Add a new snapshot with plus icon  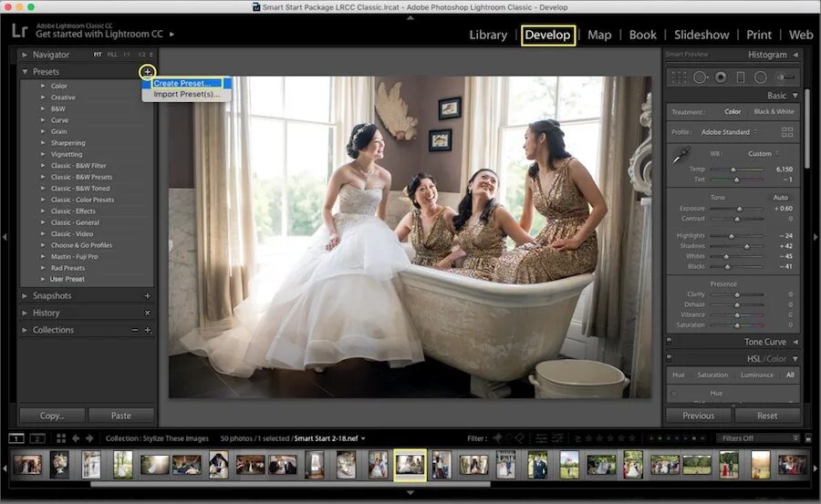pos(148,295)
